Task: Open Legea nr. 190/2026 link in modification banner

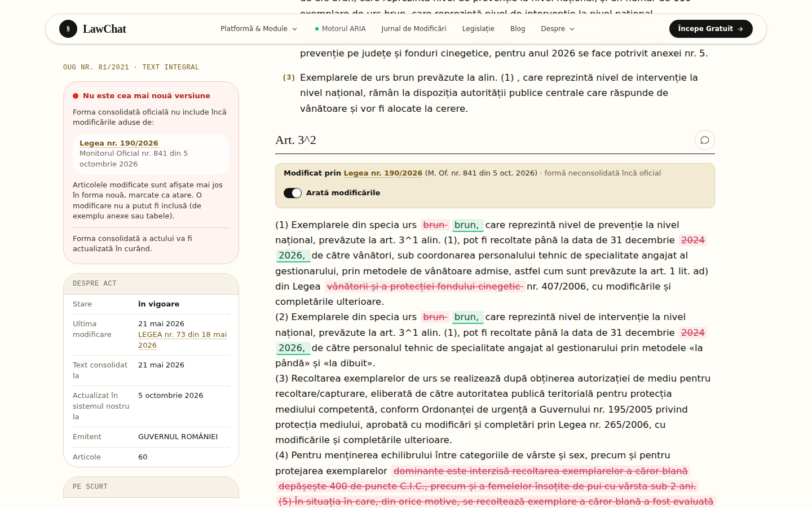Action: click(383, 173)
